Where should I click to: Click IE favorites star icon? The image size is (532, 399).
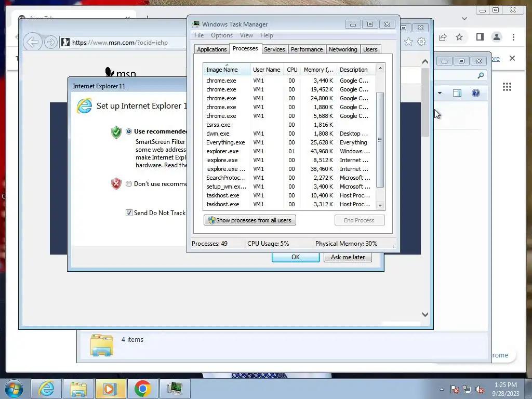tap(408, 42)
